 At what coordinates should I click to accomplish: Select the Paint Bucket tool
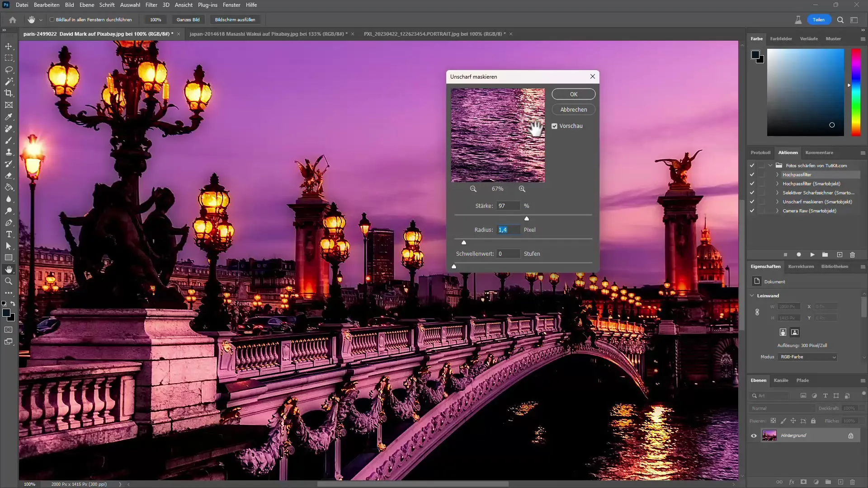(9, 187)
